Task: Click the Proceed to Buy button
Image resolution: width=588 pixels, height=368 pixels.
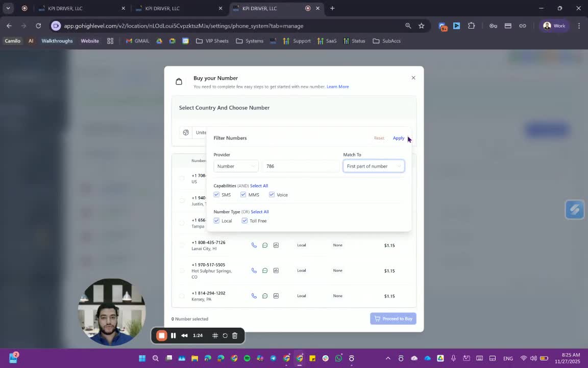Action: coord(393,319)
